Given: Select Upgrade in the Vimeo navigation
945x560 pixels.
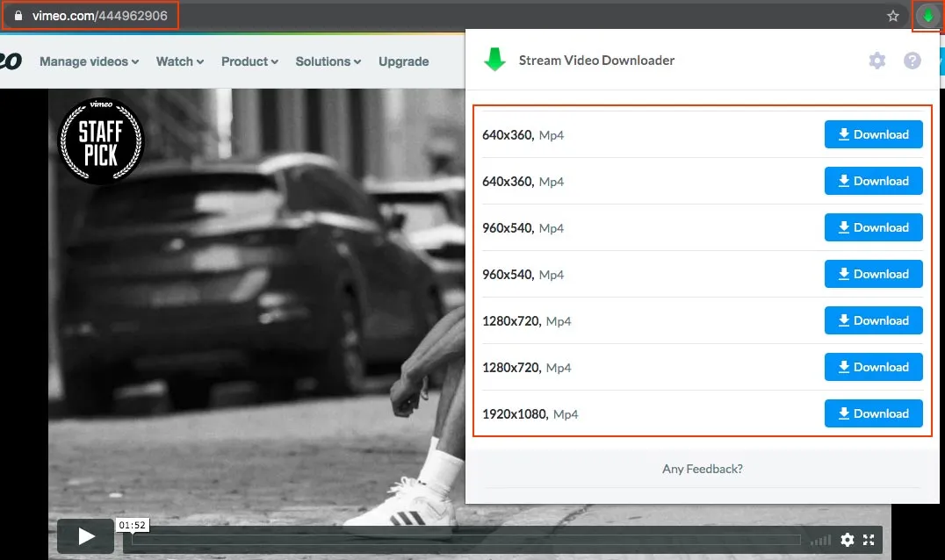Looking at the screenshot, I should [x=403, y=61].
